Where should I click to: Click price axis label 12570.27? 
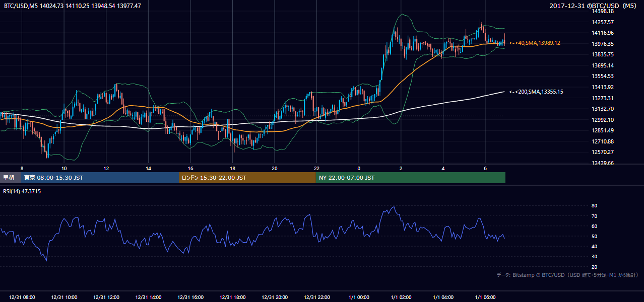click(603, 152)
